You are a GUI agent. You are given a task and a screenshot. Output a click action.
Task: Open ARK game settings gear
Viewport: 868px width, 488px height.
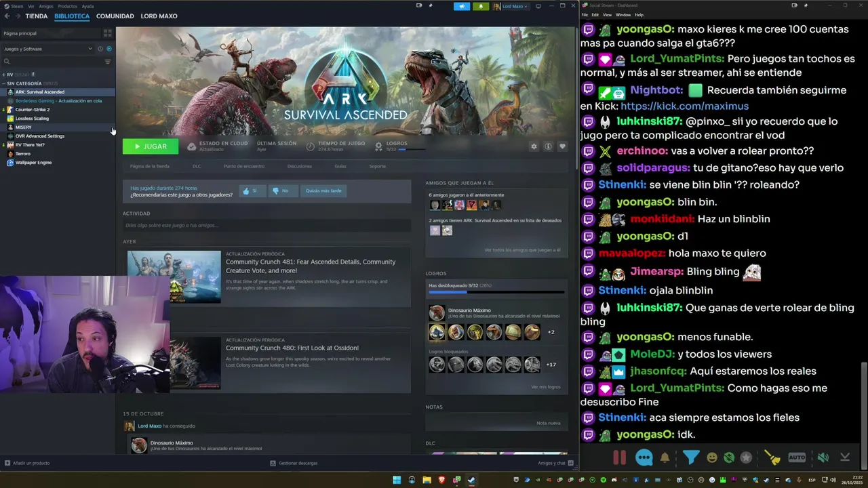pos(534,146)
